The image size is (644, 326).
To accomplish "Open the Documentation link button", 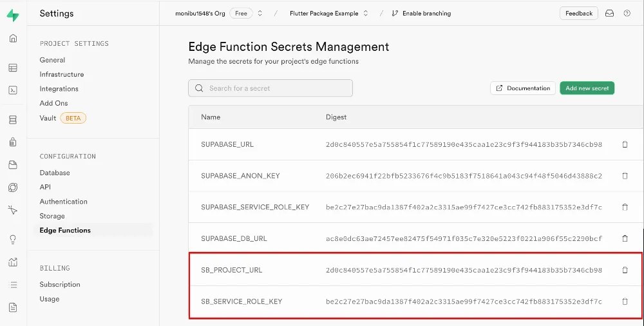I will (x=522, y=88).
